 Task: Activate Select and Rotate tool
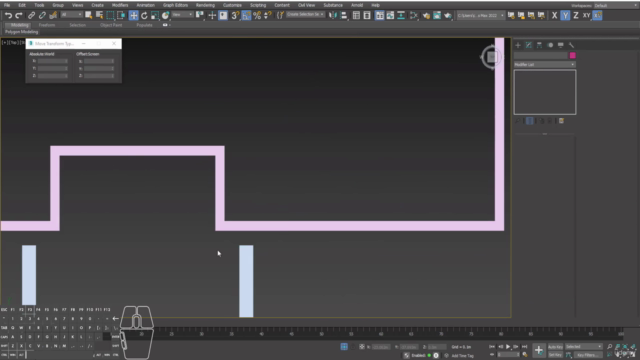(x=144, y=16)
